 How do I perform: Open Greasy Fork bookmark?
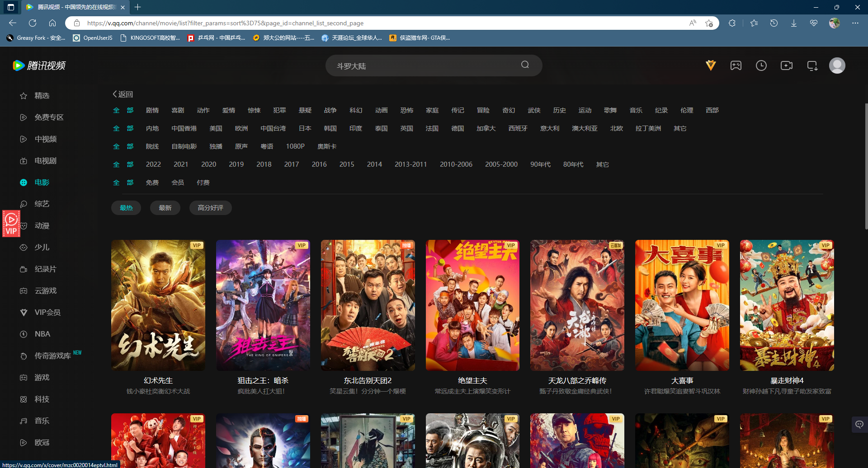[36, 38]
